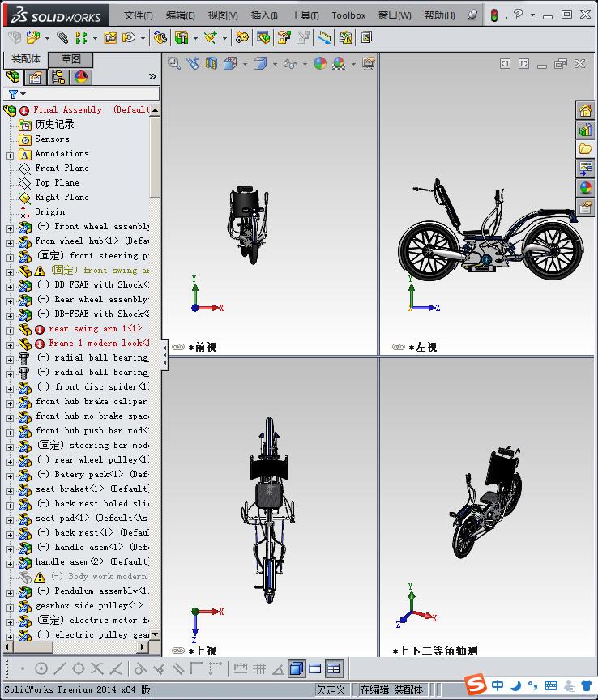Toggle link views icon beside 前视 label
Image resolution: width=598 pixels, height=700 pixels.
tap(178, 347)
